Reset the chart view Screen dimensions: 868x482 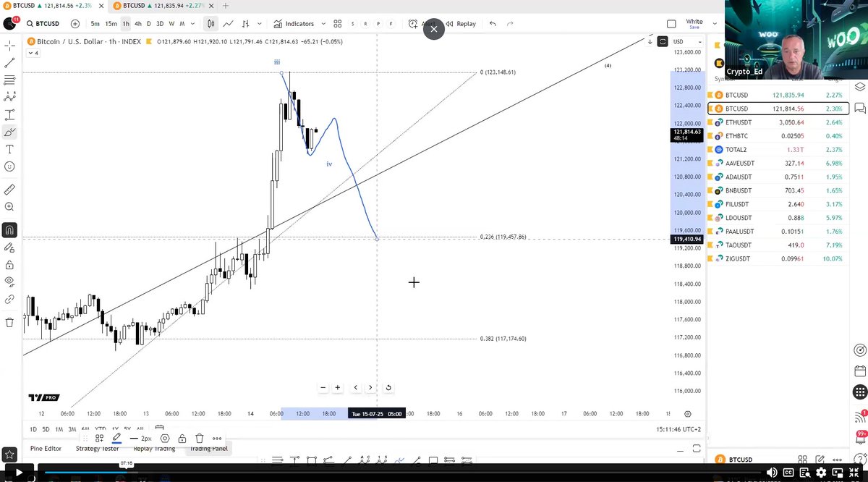pyautogui.click(x=388, y=387)
